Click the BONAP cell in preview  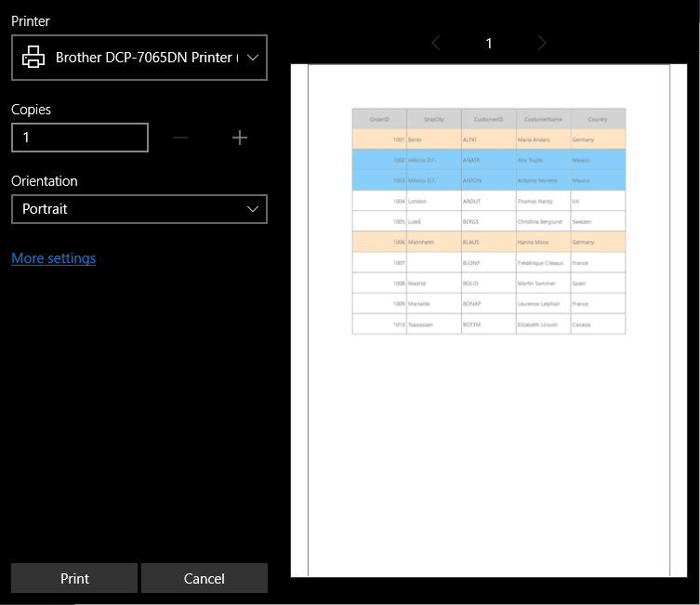click(x=488, y=304)
